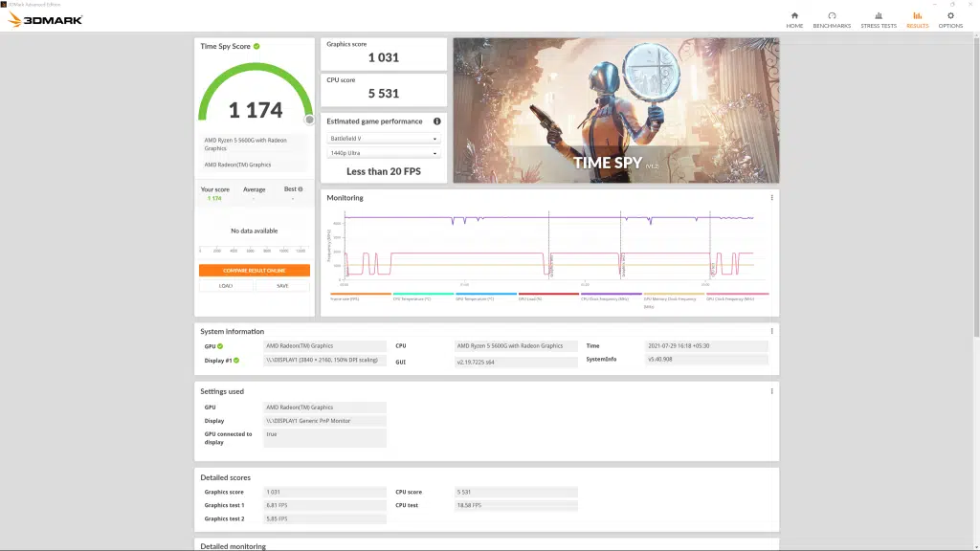The image size is (980, 551).
Task: Switch to the Results section
Action: (917, 20)
